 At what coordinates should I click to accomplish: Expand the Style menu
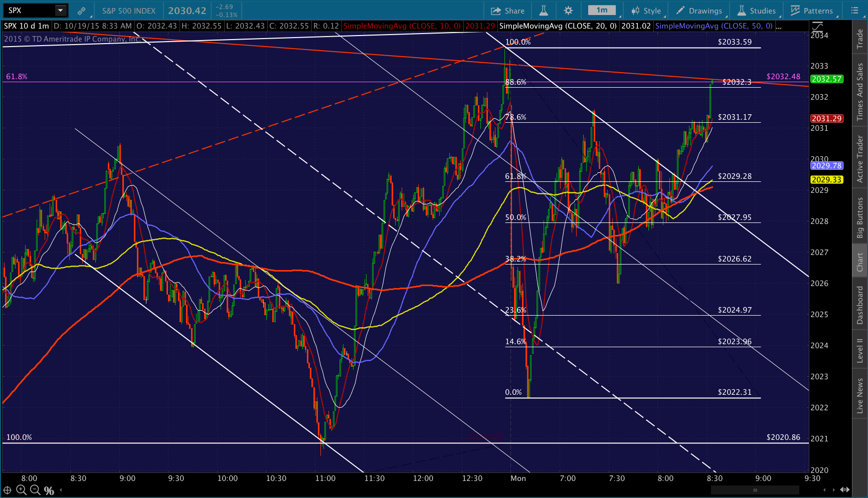tap(646, 11)
